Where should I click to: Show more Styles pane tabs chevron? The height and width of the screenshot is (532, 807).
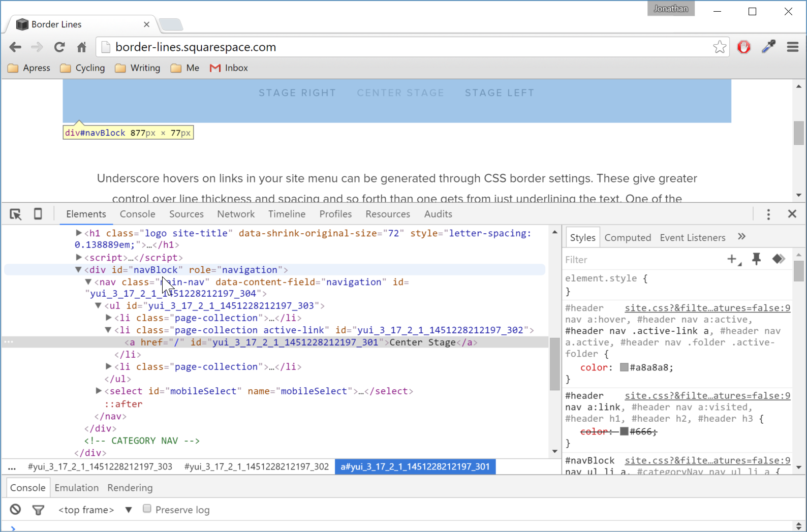coord(741,237)
